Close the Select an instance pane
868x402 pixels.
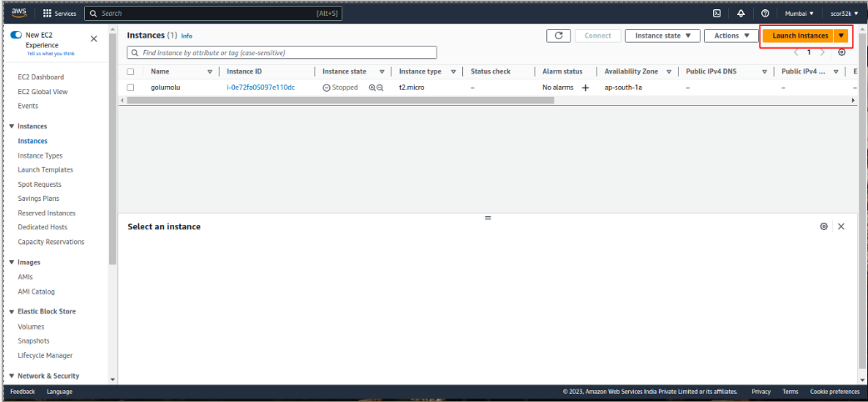point(841,226)
